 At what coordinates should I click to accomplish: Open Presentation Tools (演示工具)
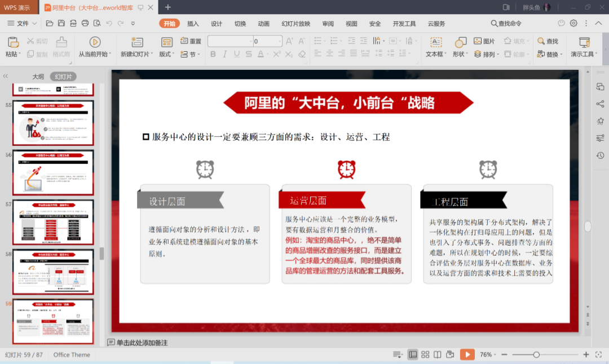tap(584, 47)
